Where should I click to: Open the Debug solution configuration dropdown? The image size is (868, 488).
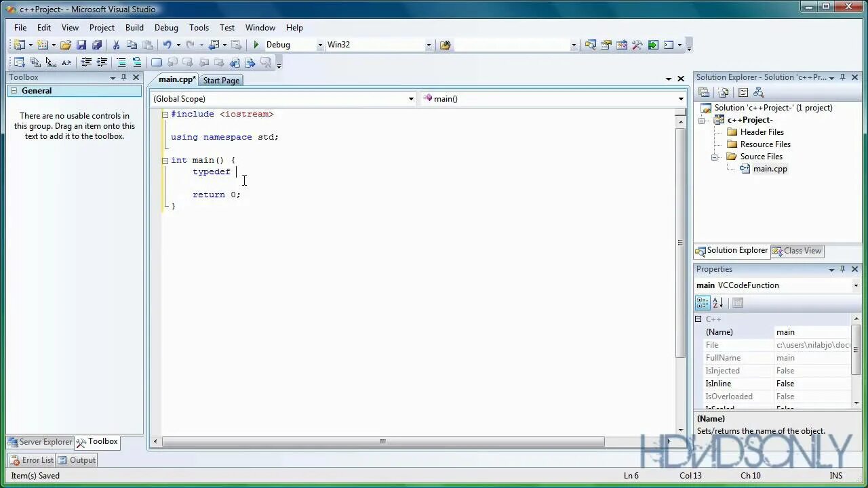click(x=319, y=44)
